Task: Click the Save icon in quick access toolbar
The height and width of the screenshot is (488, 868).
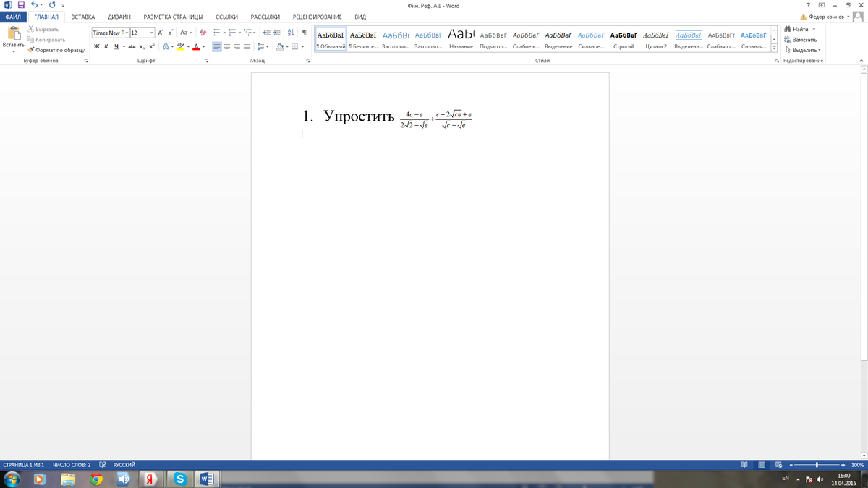Action: pos(21,5)
